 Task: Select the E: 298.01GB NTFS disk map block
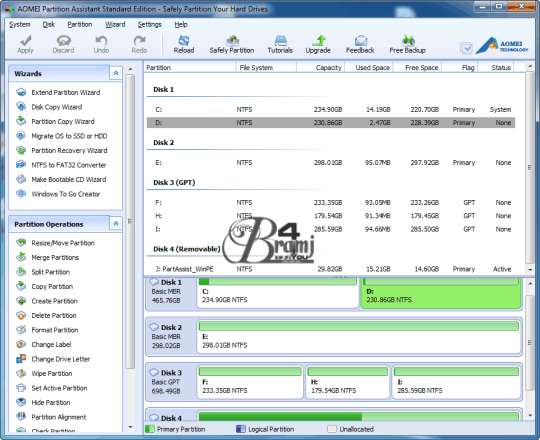(x=359, y=337)
